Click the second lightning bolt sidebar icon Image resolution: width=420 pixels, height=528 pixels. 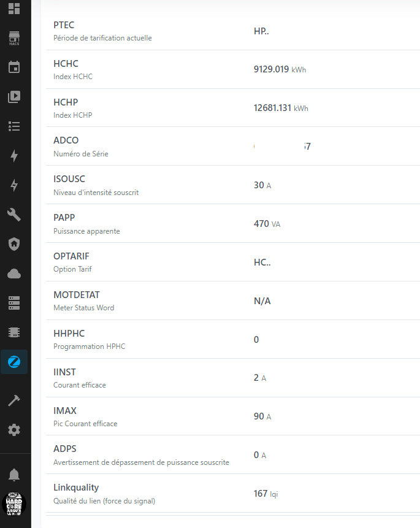(x=14, y=185)
